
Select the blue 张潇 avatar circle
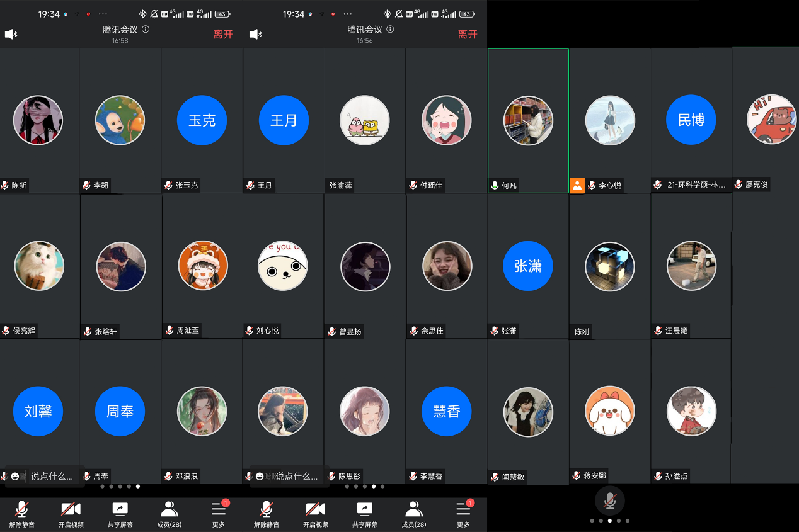[x=527, y=266]
